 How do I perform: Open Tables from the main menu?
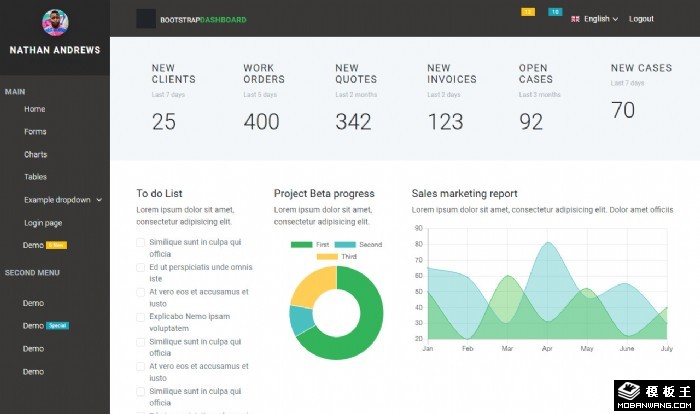click(35, 177)
